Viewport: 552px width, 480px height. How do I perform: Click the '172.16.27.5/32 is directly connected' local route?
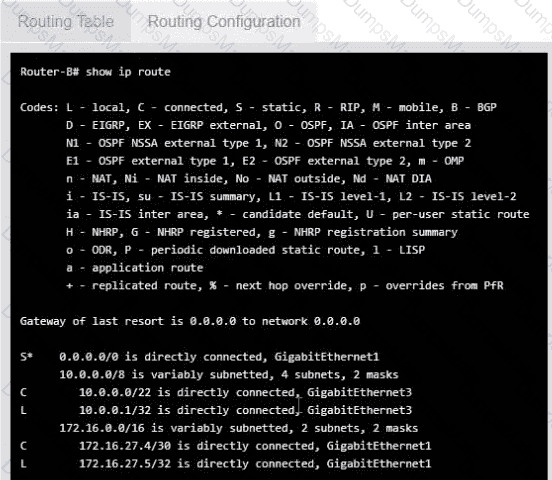pos(226,464)
